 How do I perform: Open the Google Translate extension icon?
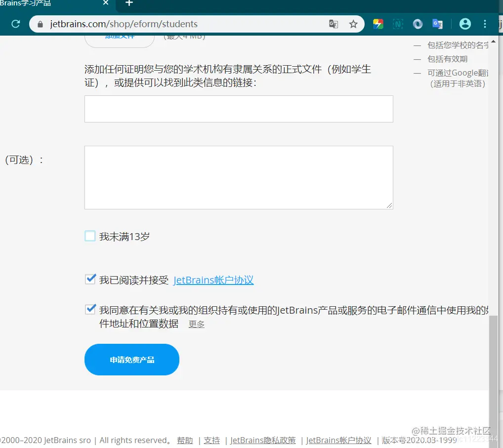click(x=437, y=23)
